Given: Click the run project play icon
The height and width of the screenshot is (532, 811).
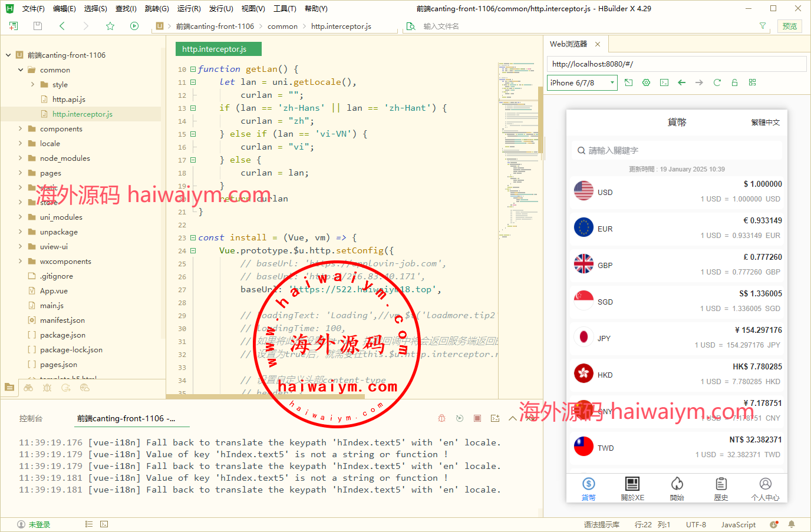Looking at the screenshot, I should tap(134, 26).
